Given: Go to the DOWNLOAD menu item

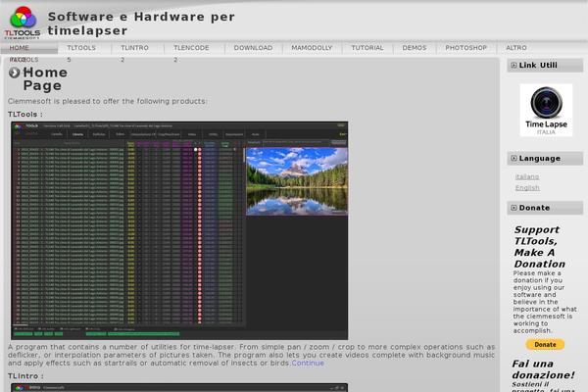Looking at the screenshot, I should tap(253, 48).
